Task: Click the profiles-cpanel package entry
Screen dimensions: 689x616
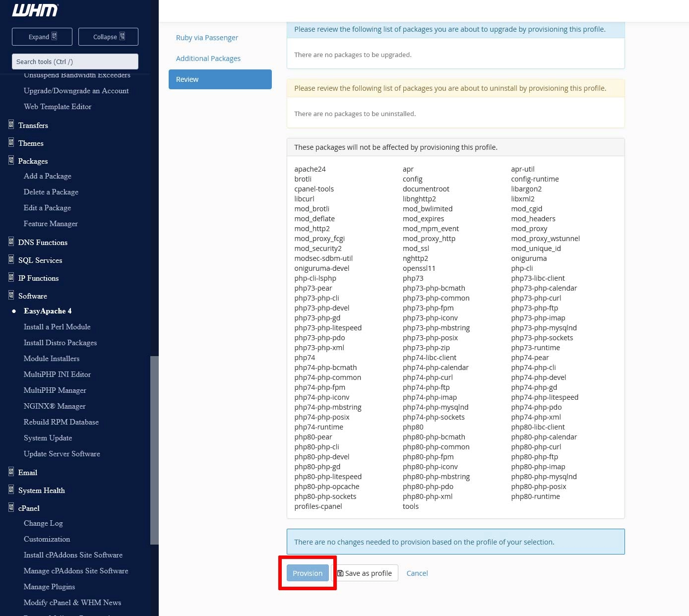Action: click(x=318, y=506)
